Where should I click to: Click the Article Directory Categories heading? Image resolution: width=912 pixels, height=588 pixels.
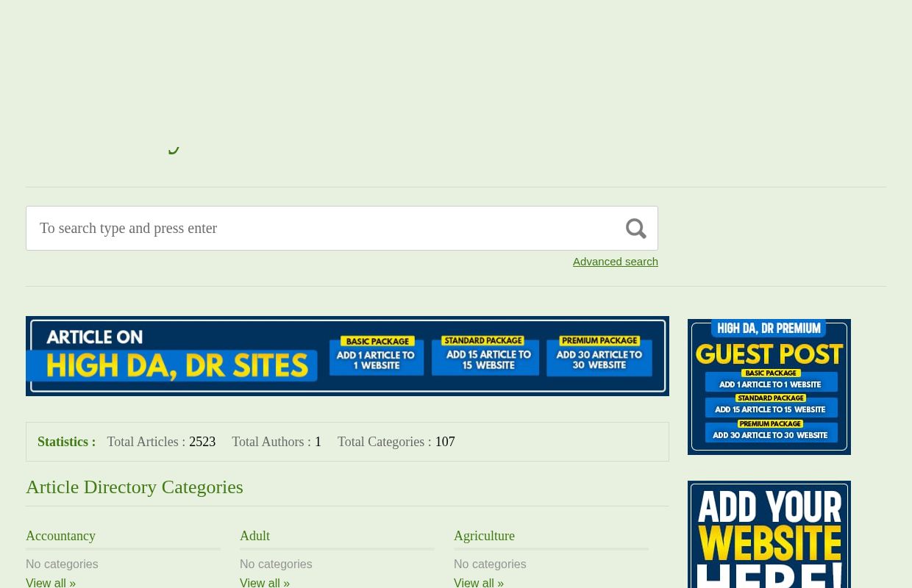(x=134, y=487)
